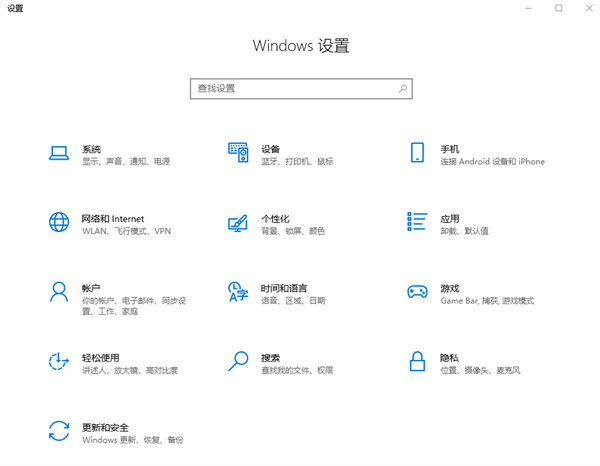Click the 显示、声音、通知、电源 description

click(126, 161)
